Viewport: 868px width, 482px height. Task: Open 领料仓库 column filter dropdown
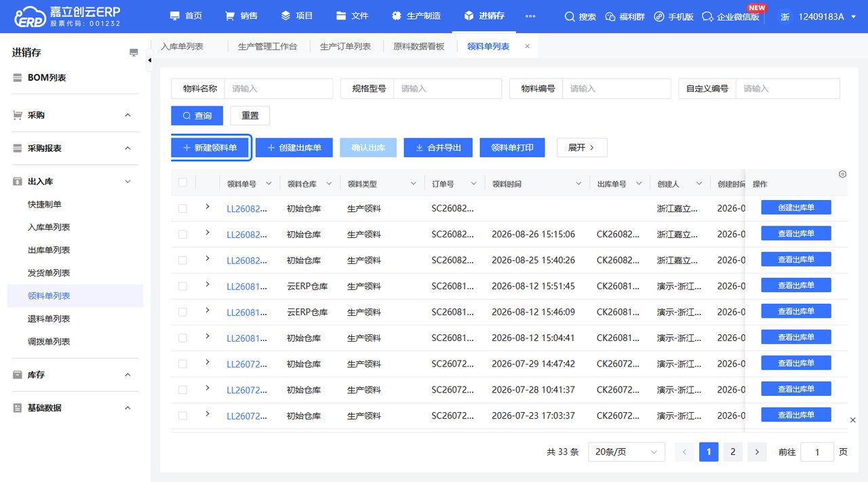point(330,184)
